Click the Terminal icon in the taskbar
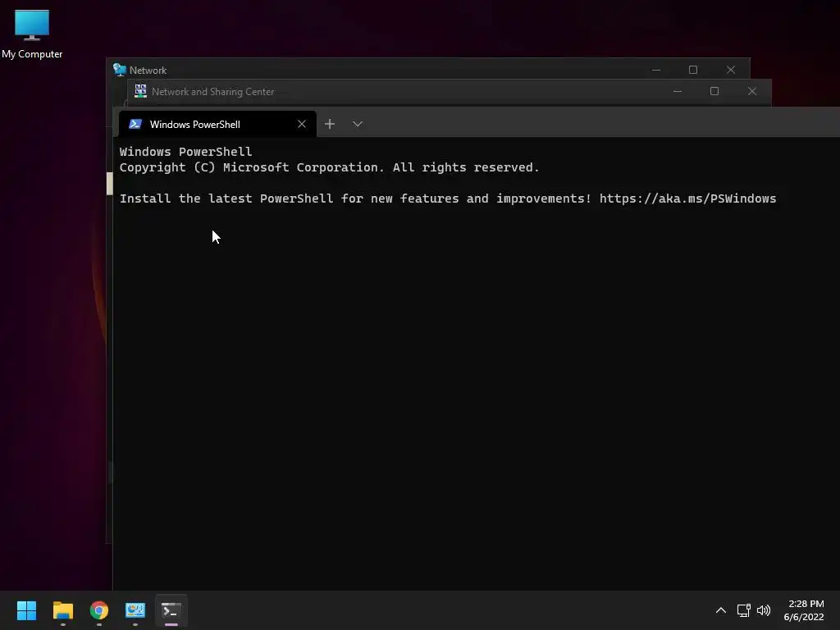Image resolution: width=840 pixels, height=630 pixels. tap(171, 610)
